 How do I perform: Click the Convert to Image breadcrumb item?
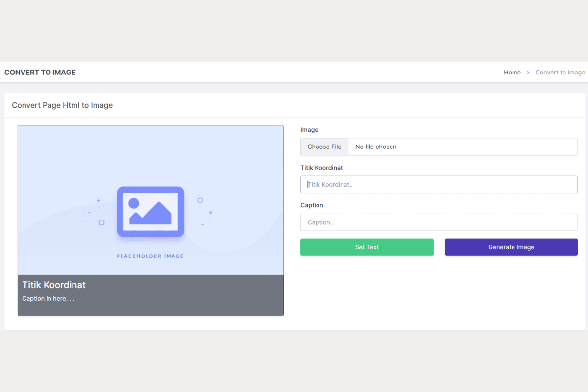[560, 72]
